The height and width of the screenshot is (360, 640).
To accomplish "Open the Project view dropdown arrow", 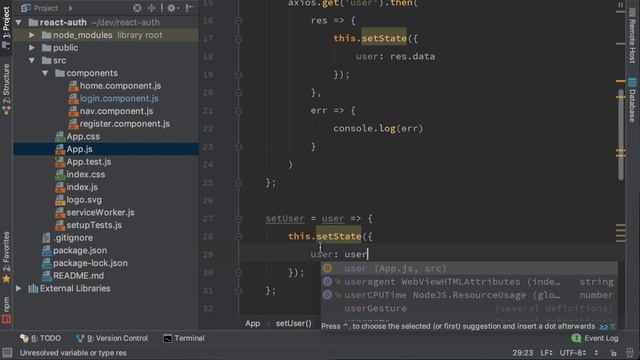I will 70,8.
